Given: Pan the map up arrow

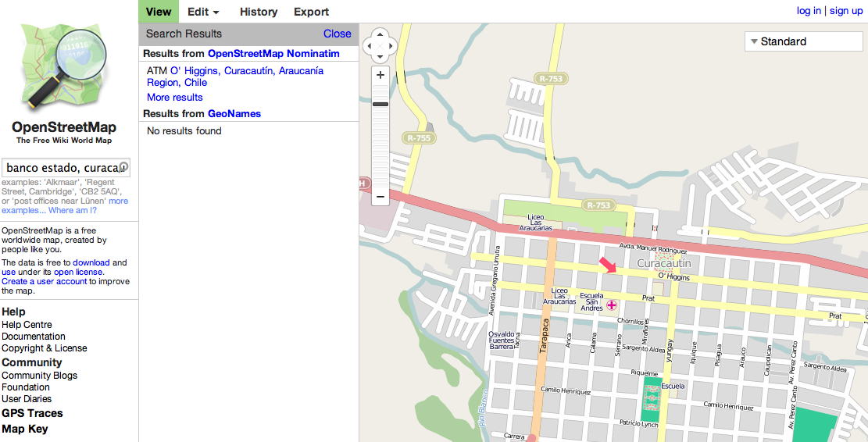Looking at the screenshot, I should click(380, 34).
